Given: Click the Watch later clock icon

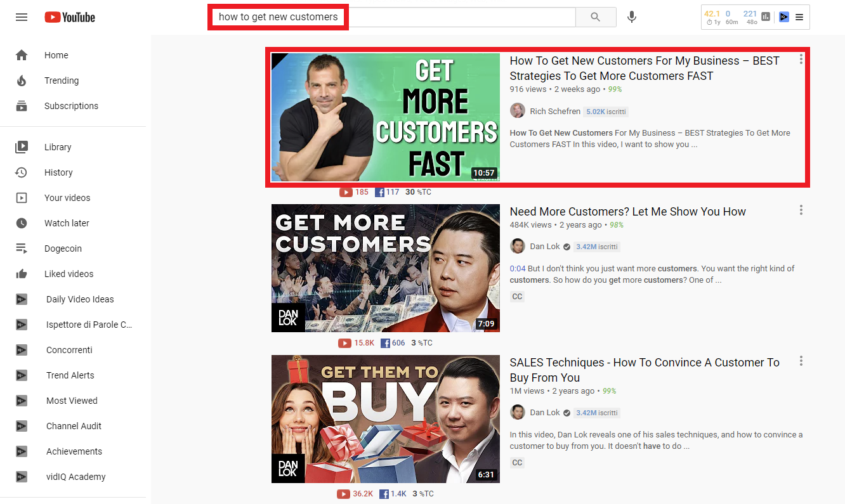Looking at the screenshot, I should [x=22, y=223].
